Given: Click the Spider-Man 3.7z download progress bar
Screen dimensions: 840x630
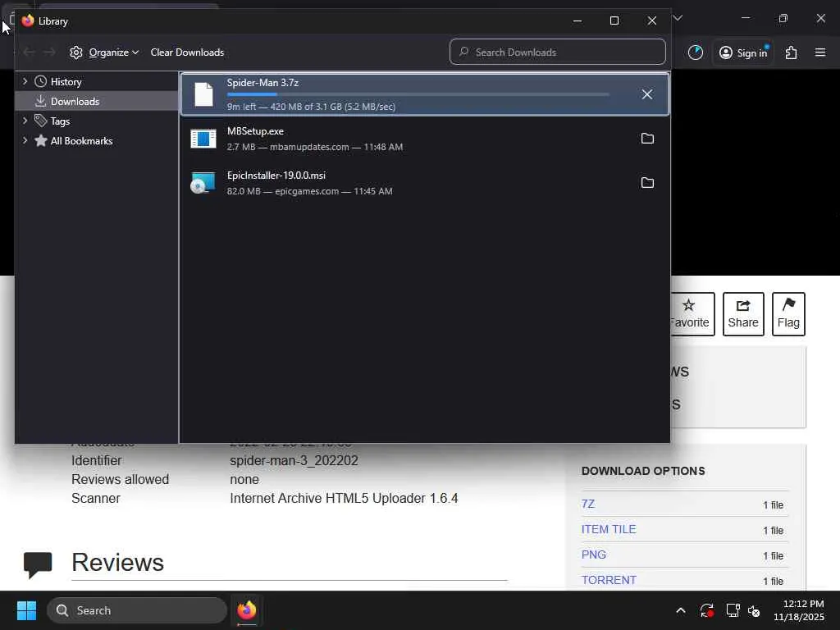Looking at the screenshot, I should tap(418, 94).
